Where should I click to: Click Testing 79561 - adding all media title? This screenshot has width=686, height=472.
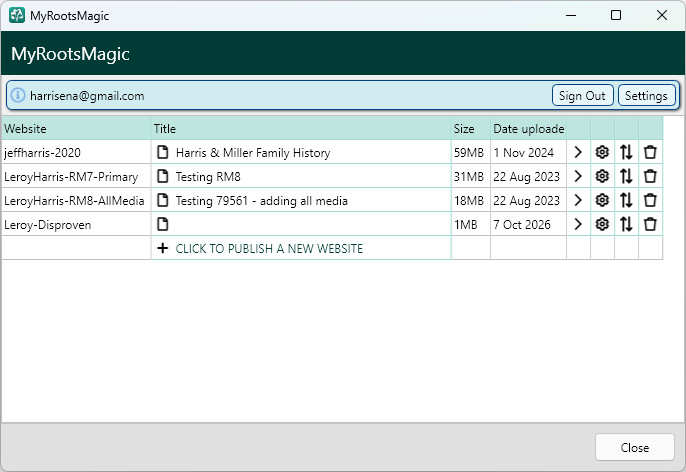click(x=262, y=201)
